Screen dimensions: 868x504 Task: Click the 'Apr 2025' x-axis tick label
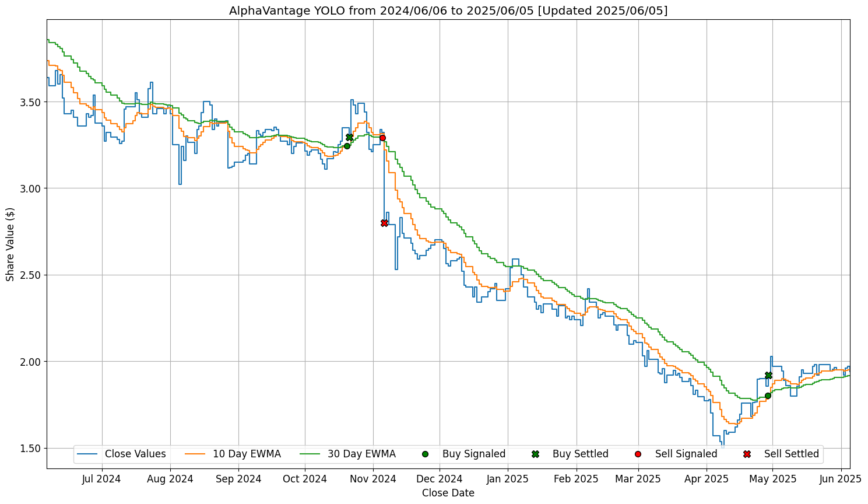point(707,480)
